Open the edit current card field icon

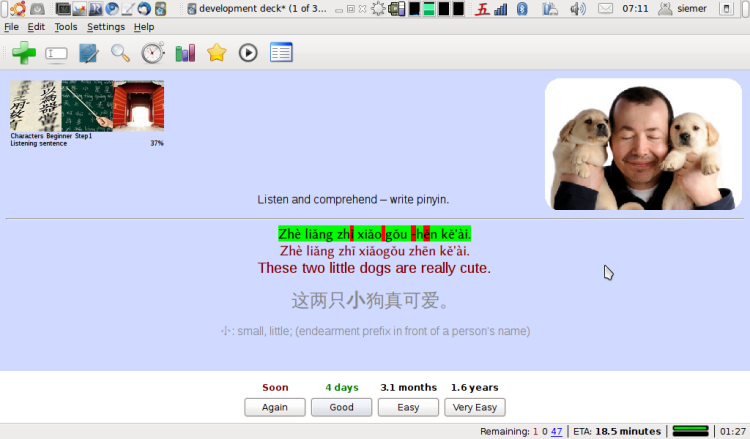56,54
